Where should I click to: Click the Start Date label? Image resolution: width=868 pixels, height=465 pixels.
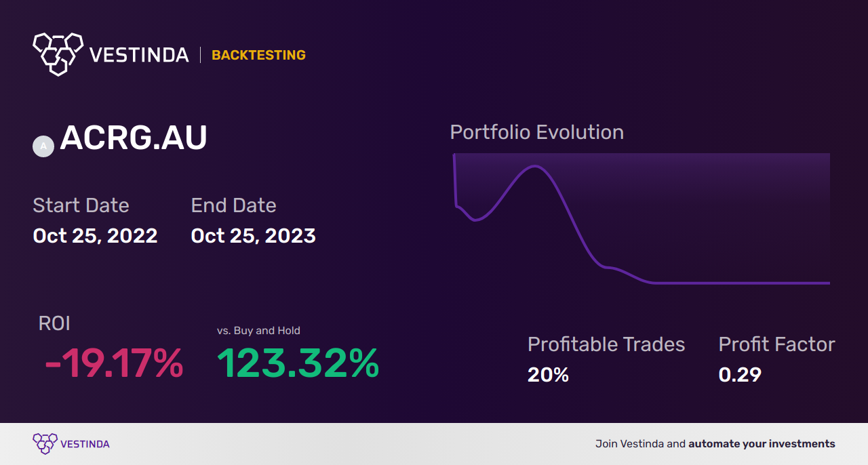pyautogui.click(x=81, y=205)
